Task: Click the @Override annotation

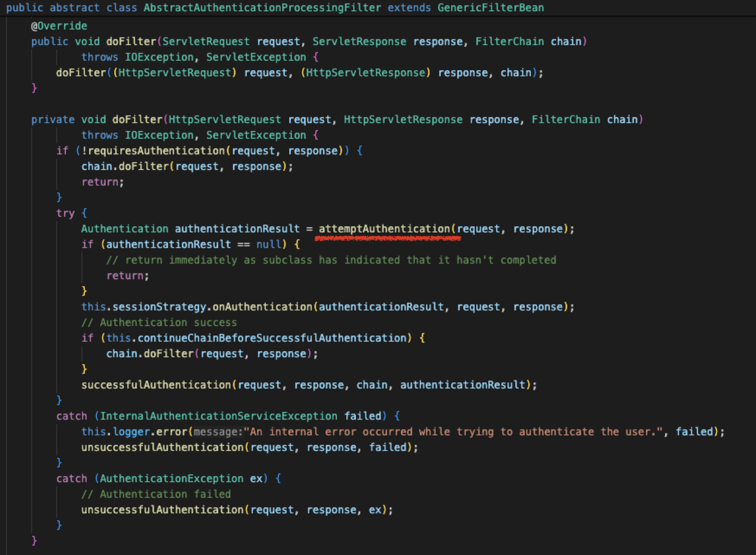Action: (59, 26)
